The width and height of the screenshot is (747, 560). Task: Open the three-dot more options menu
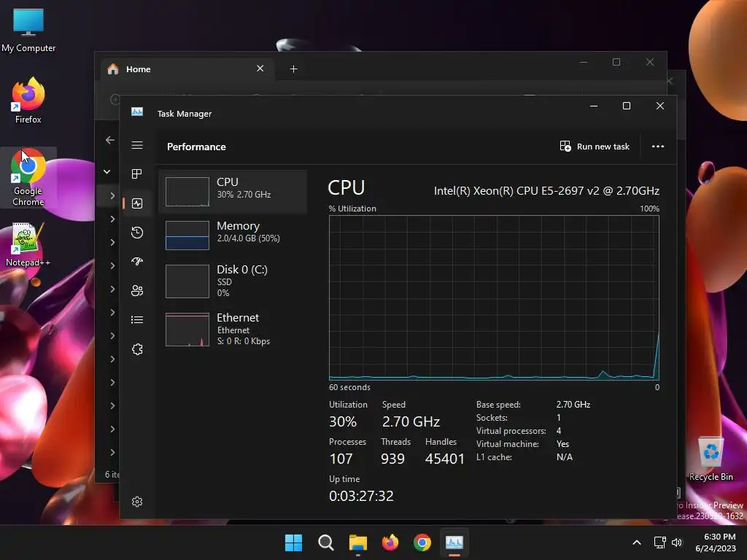(x=658, y=146)
